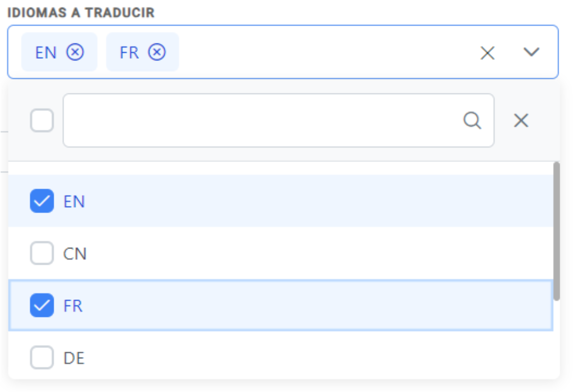Click the FR label in the options list
Image resolution: width=575 pixels, height=392 pixels.
[x=73, y=306]
